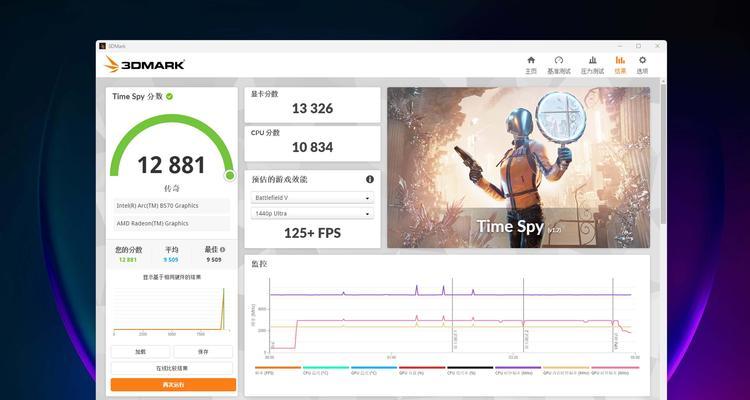Image resolution: width=750 pixels, height=400 pixels.
Task: Click the info icon in 预估的游戏效能 panel
Action: (370, 179)
